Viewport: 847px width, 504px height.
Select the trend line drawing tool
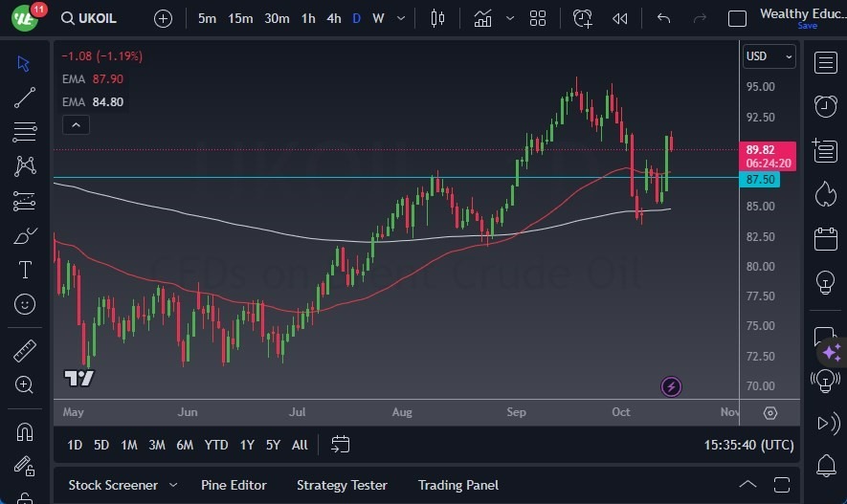click(x=25, y=97)
